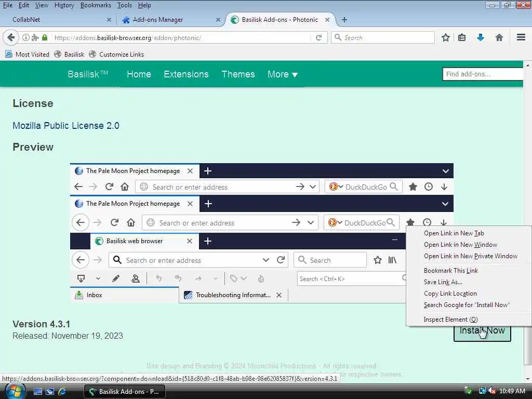Open the Themes page link
532x399 pixels.
click(x=238, y=74)
